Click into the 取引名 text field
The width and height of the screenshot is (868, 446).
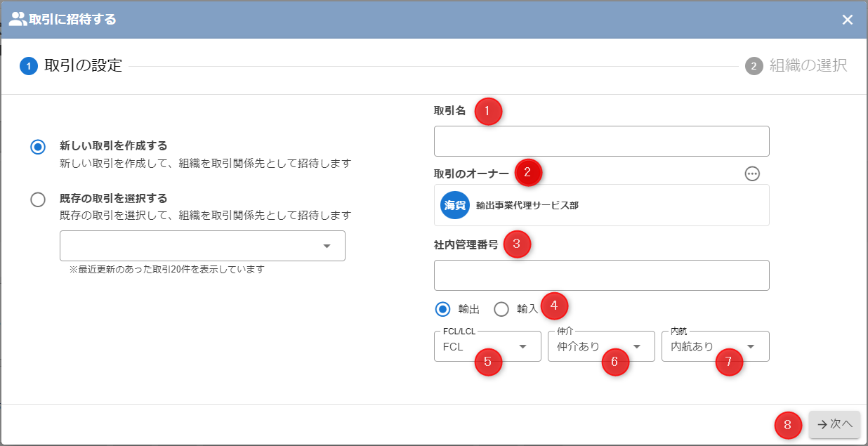coord(601,141)
